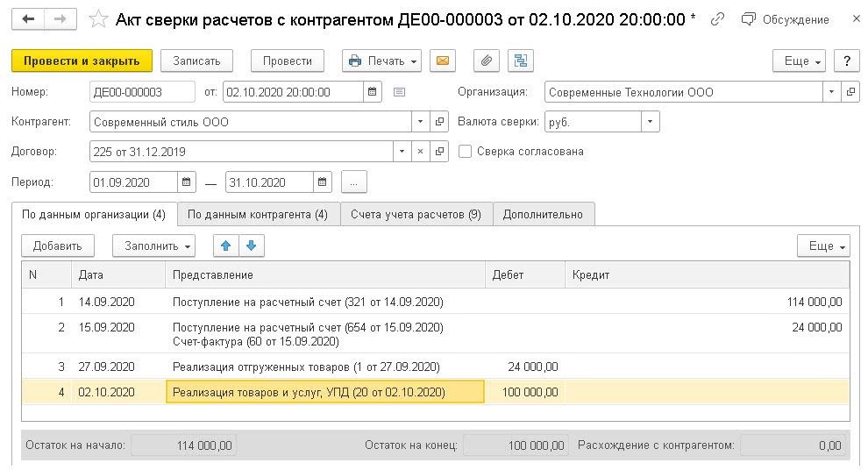The width and height of the screenshot is (868, 470).
Task: Send the act by email envelope icon
Action: pyautogui.click(x=443, y=61)
